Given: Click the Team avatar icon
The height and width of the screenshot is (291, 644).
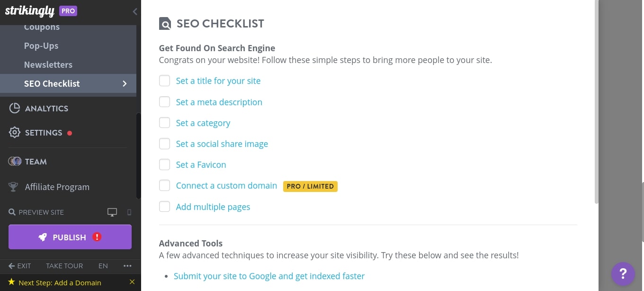Looking at the screenshot, I should (x=16, y=161).
